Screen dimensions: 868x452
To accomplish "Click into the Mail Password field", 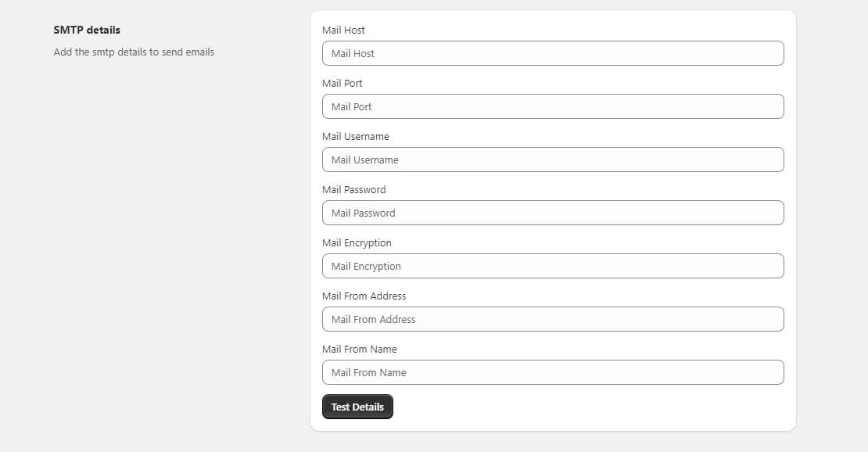I will coord(552,213).
